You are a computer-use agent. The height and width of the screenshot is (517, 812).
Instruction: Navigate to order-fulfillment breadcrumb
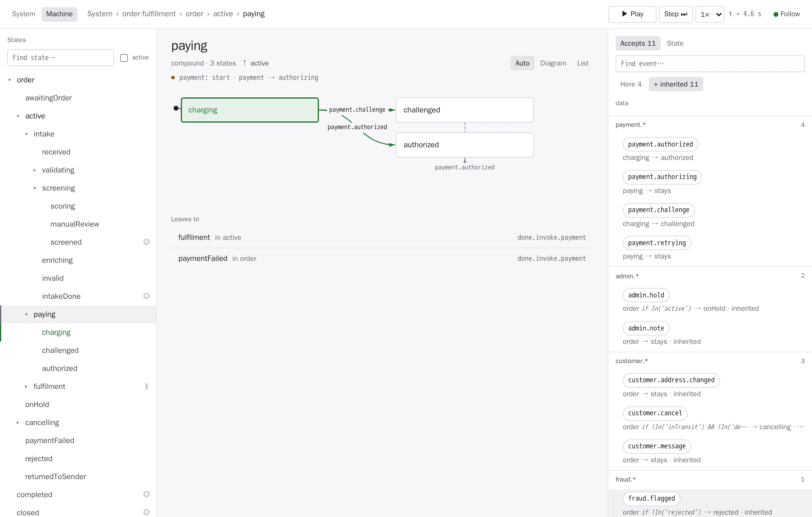click(x=149, y=14)
